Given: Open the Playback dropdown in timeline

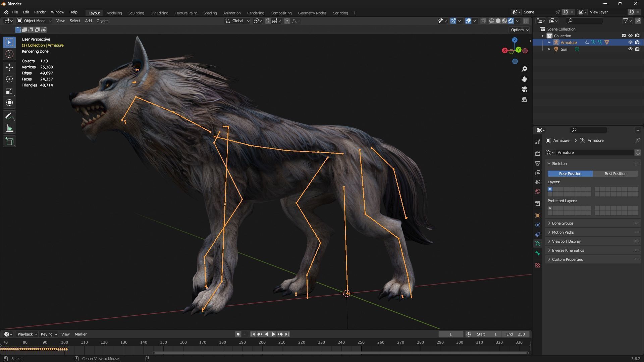Looking at the screenshot, I should 27,334.
